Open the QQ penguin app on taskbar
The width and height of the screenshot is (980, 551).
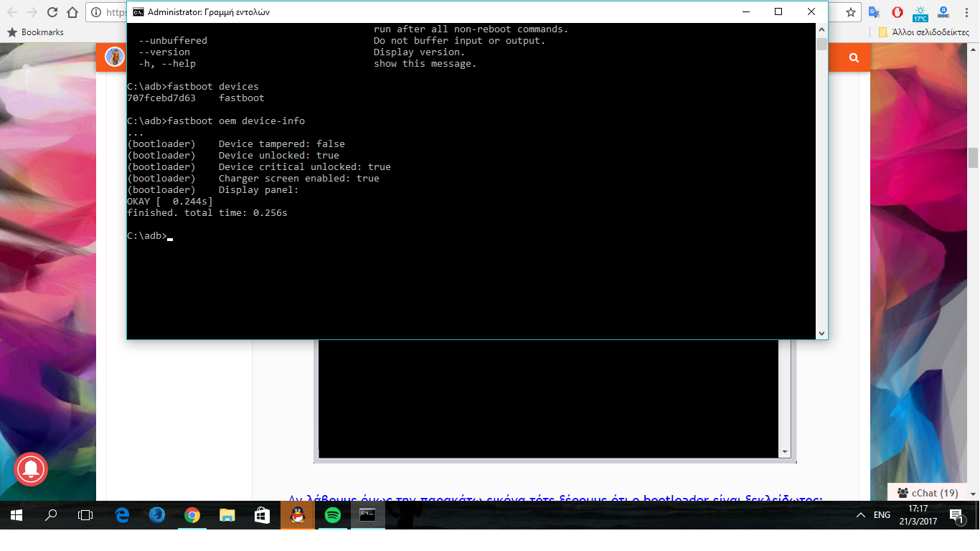[x=298, y=515]
